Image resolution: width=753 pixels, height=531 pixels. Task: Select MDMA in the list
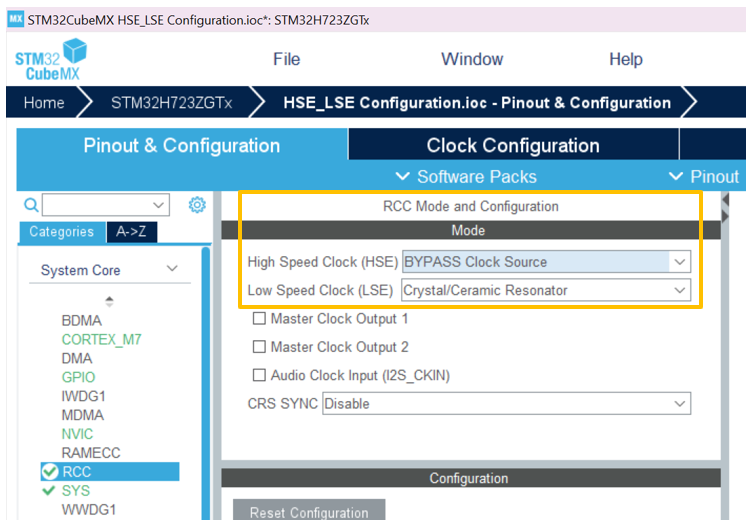pos(83,415)
